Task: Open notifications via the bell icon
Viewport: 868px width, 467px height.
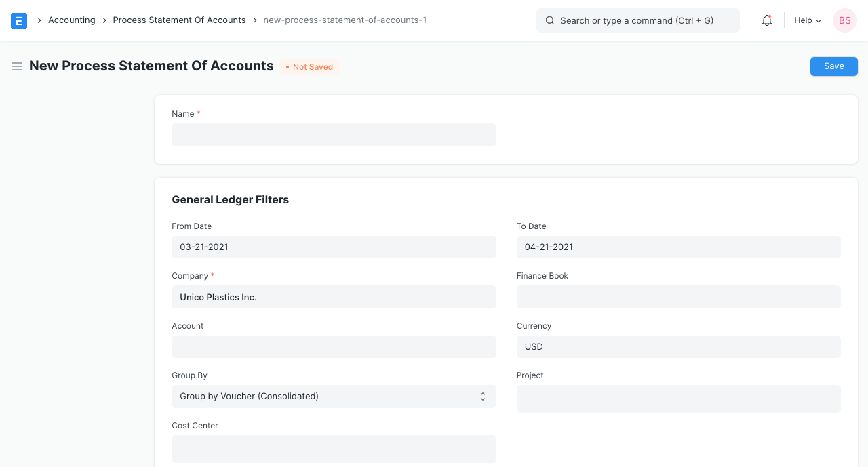Action: (x=766, y=20)
